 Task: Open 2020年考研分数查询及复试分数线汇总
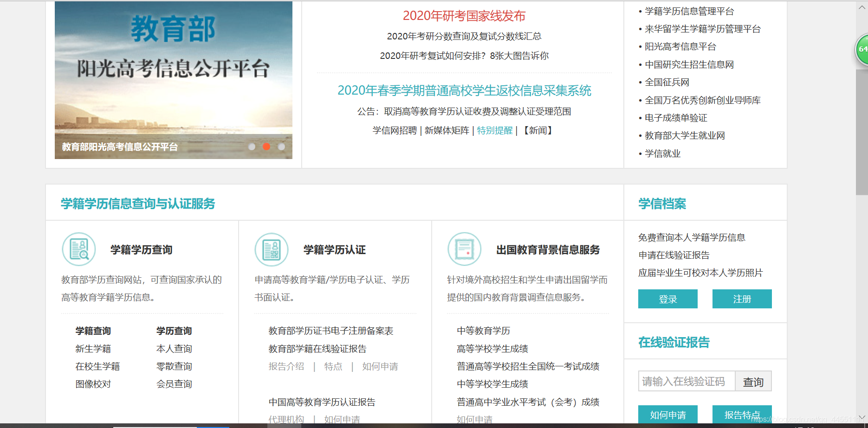[x=464, y=36]
